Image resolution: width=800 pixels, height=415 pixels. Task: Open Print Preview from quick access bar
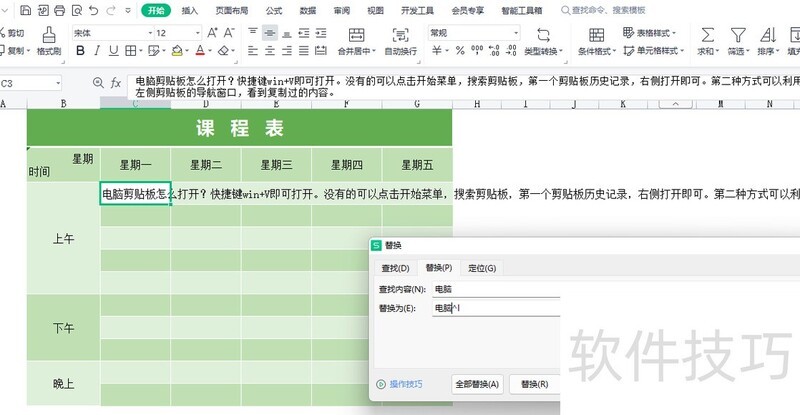click(77, 10)
